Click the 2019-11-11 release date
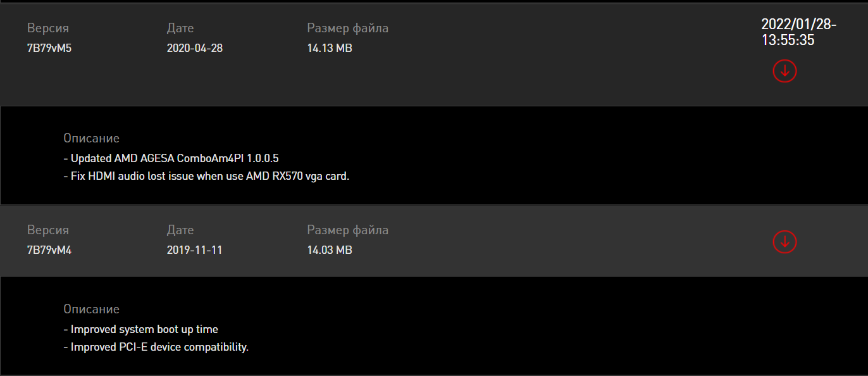Screen dimensions: 868x376 [194, 250]
